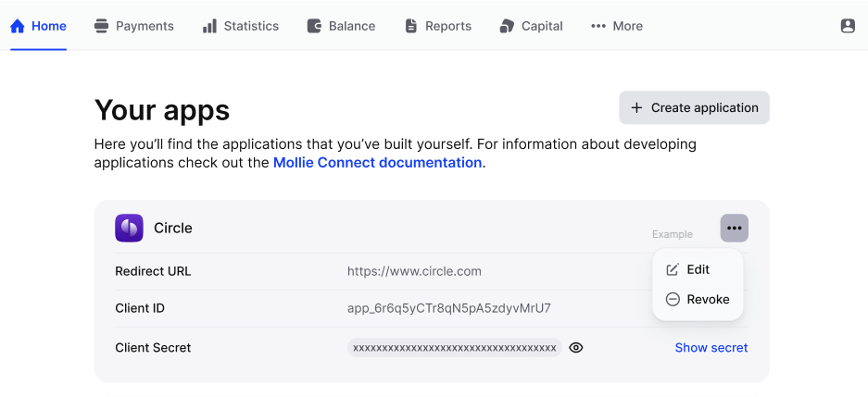Select Revoke from the app menu
Screen dimensions: 868x397
(698, 299)
